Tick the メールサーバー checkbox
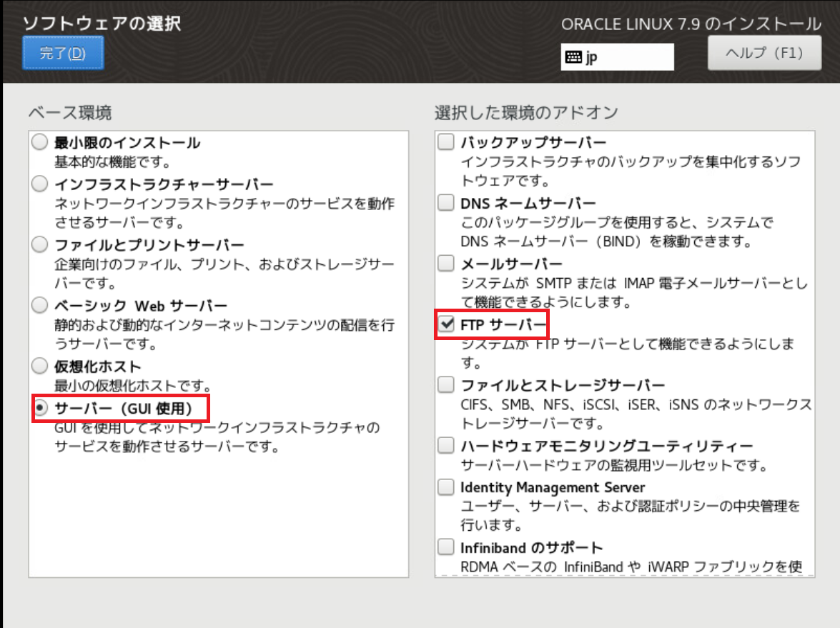The image size is (840, 628). click(445, 264)
